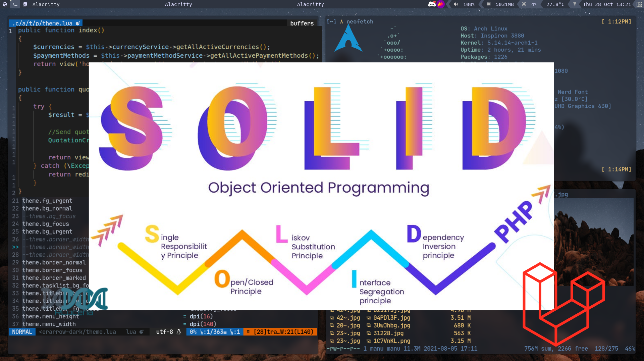The image size is (644, 361).
Task: Click the Host: Inspiron 3880 line
Action: coord(492,36)
